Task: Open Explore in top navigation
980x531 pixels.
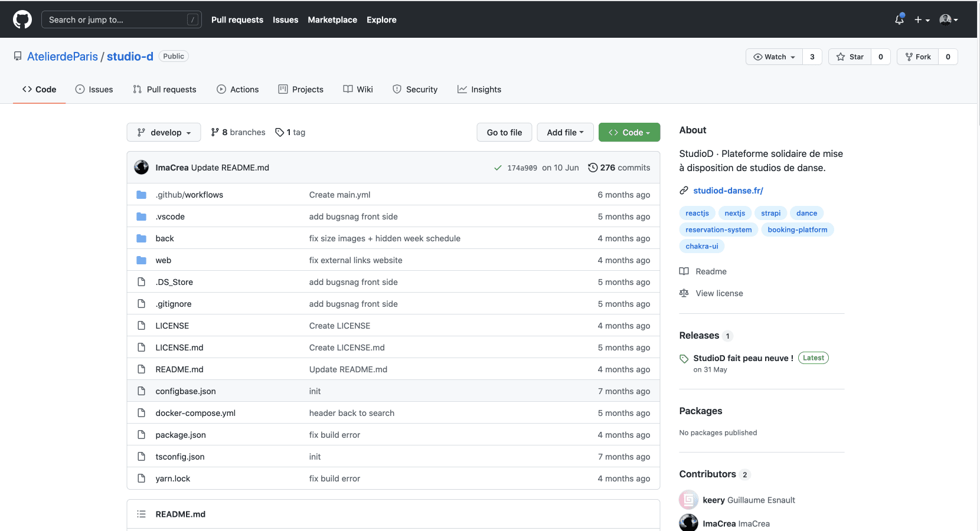Action: [x=381, y=19]
